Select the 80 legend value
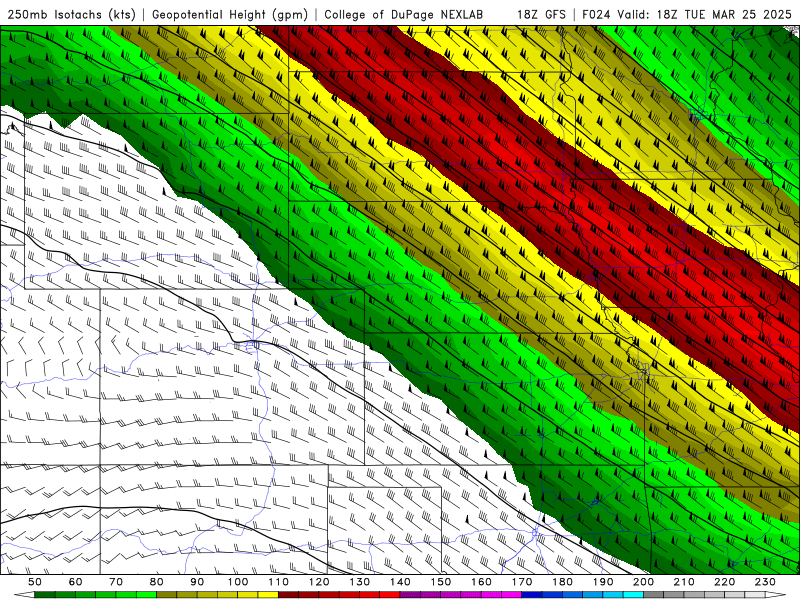The height and width of the screenshot is (600, 800). click(157, 582)
